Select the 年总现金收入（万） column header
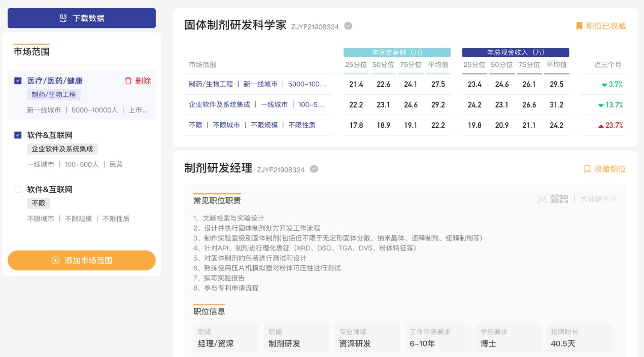Screen dimensions: 644x357 coord(515,52)
